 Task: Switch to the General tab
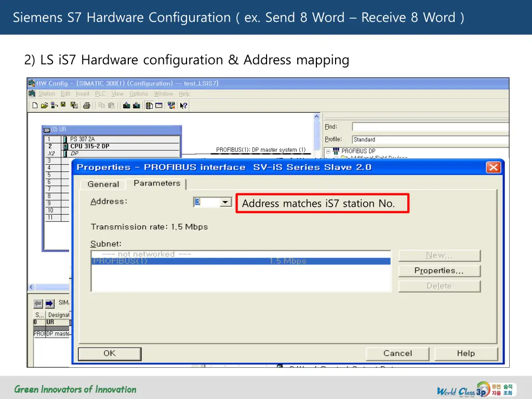103,184
